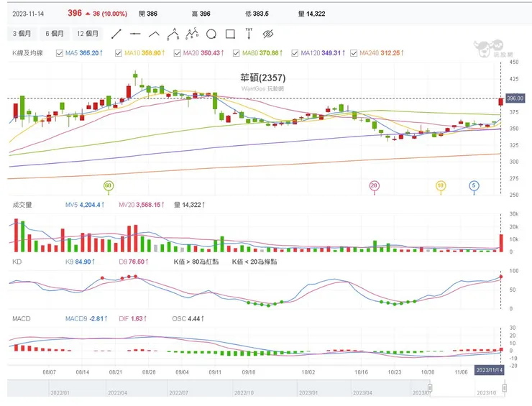The image size is (532, 406).
Task: Hide drawings with the eye icon
Action: [268, 34]
